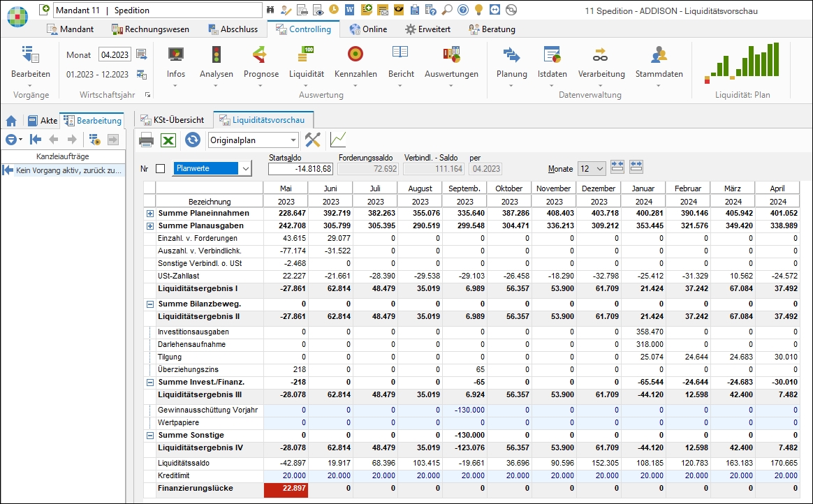Switch to the KSt-Übersicht tab

tap(173, 120)
